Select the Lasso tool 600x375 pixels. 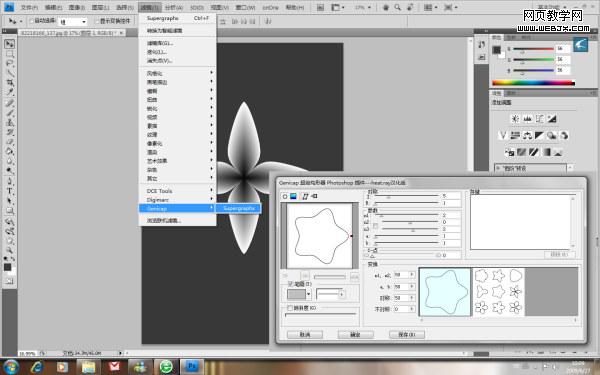tap(10, 64)
